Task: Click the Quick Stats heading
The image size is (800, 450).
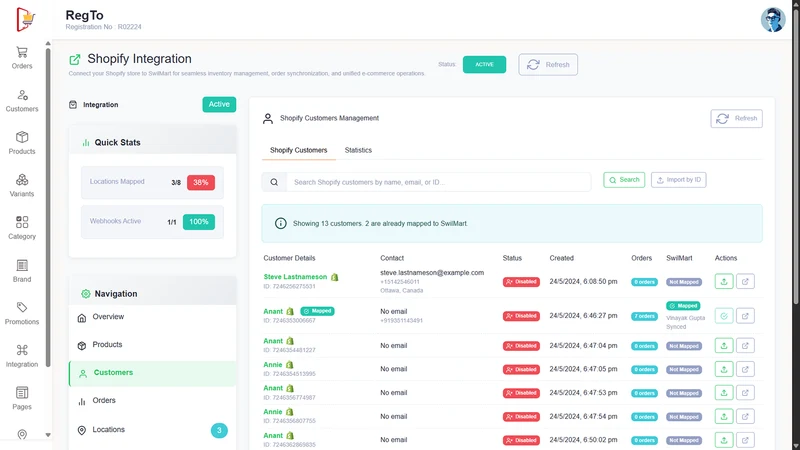Action: pyautogui.click(x=117, y=142)
